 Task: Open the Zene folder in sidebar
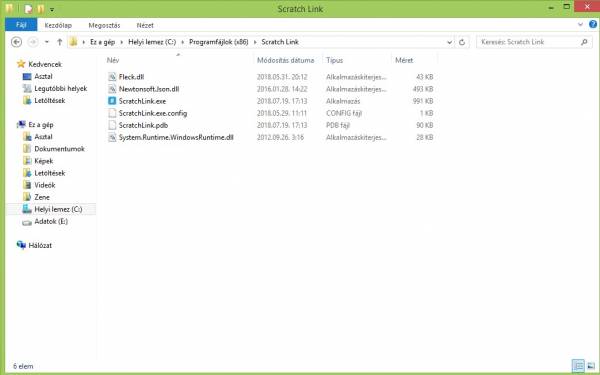point(42,197)
